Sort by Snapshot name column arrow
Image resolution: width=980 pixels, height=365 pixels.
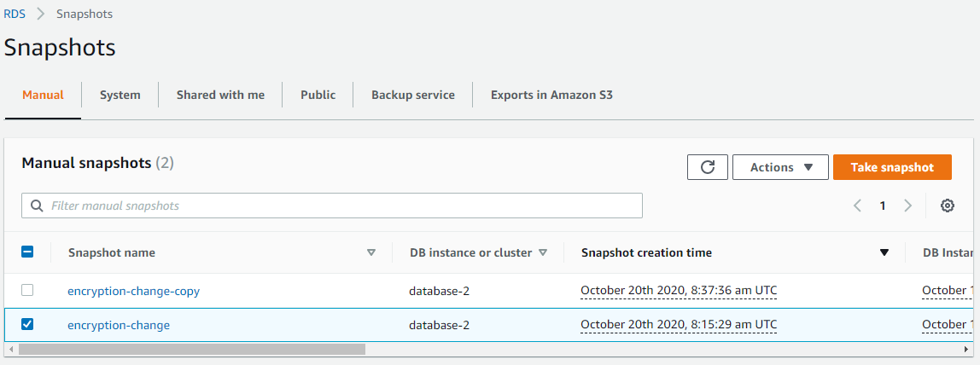tap(371, 252)
